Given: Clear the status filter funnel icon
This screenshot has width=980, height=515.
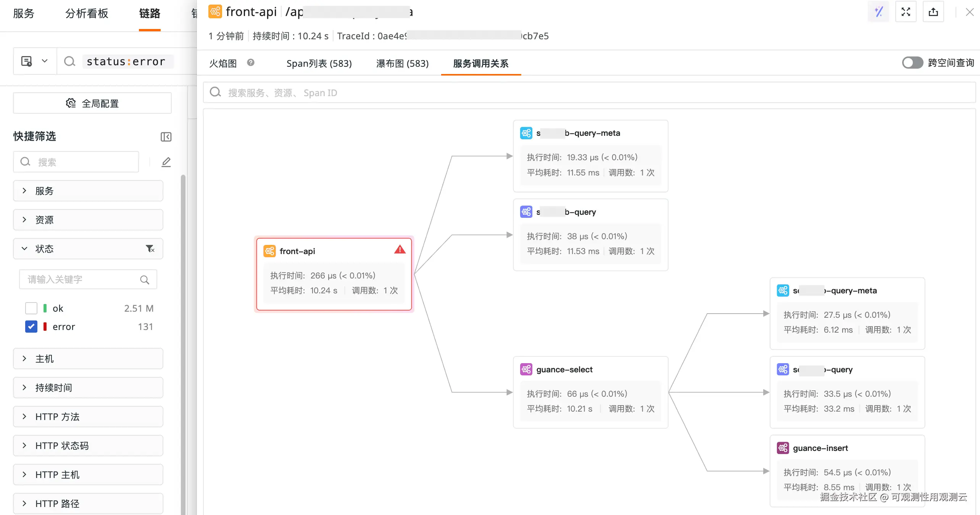Looking at the screenshot, I should click(x=150, y=249).
